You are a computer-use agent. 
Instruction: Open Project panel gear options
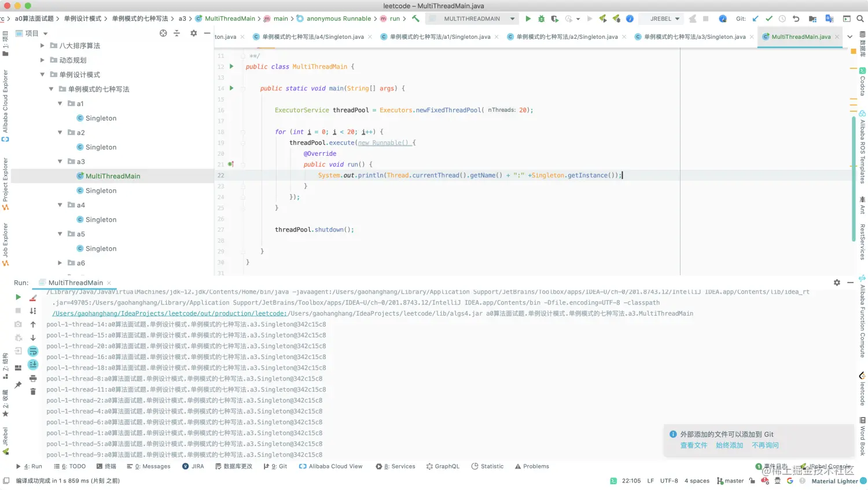coord(193,33)
